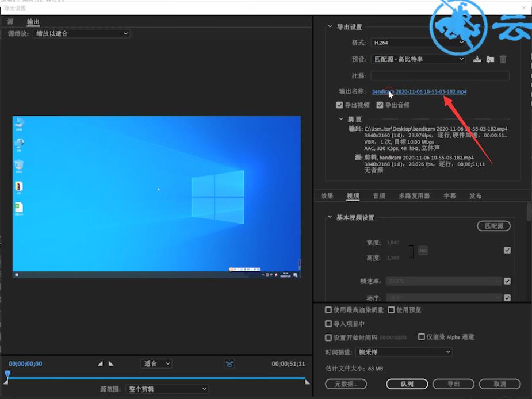Toggle the width/height match source checkbox

(x=507, y=250)
